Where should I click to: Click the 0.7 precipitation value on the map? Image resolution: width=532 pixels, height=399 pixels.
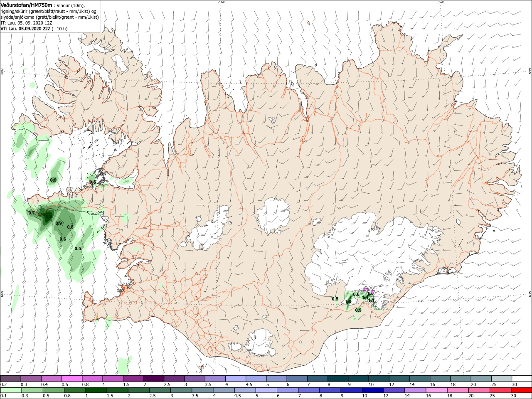click(x=32, y=213)
